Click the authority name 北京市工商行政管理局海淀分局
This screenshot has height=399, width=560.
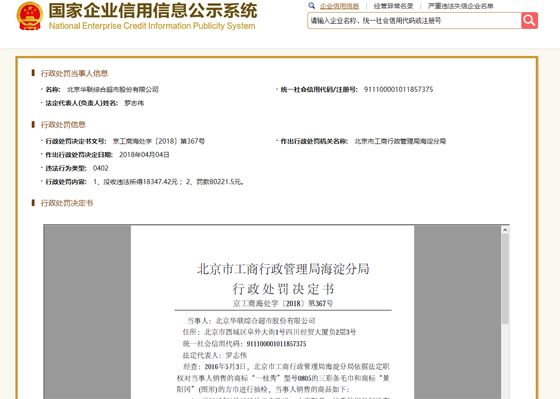400,141
